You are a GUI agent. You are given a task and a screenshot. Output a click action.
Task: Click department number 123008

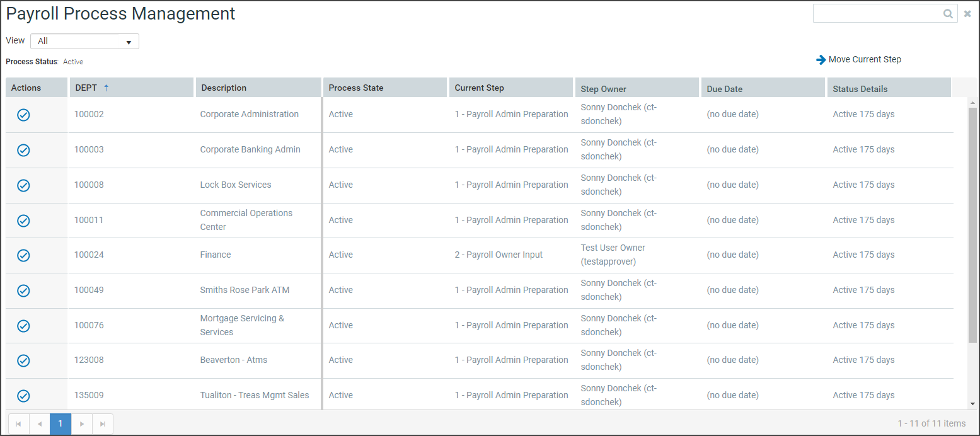coord(89,360)
